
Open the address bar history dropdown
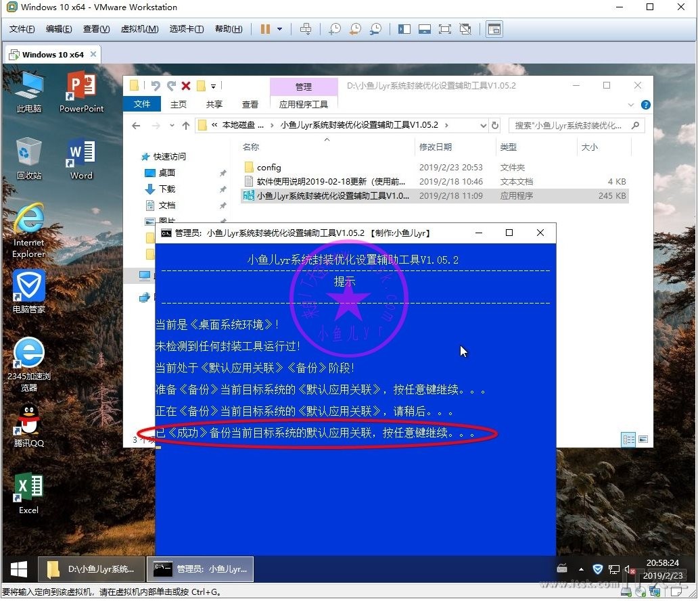click(x=483, y=126)
